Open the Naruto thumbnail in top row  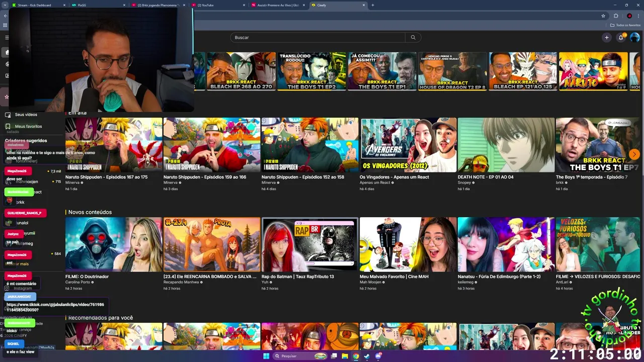(x=593, y=71)
